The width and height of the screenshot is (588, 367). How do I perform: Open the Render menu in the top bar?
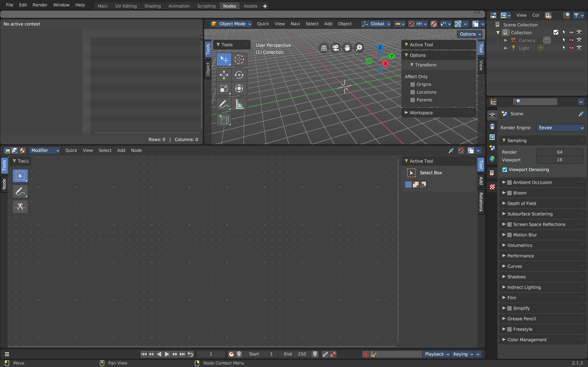coord(40,5)
